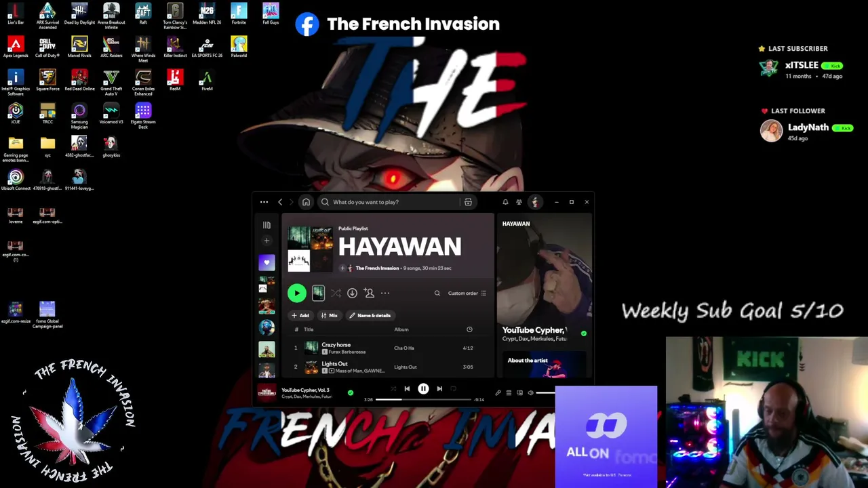868x488 pixels.
Task: Skip to the next track
Action: coord(439,389)
